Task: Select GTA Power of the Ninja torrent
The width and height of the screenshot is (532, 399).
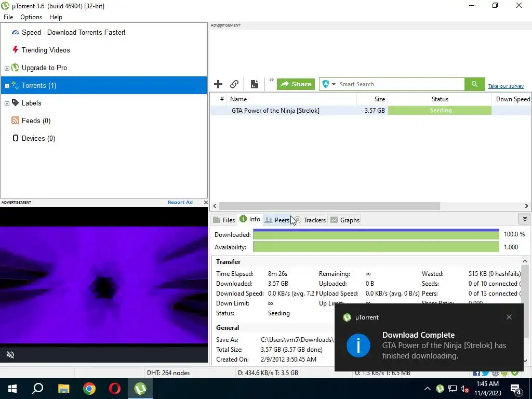Action: [275, 111]
